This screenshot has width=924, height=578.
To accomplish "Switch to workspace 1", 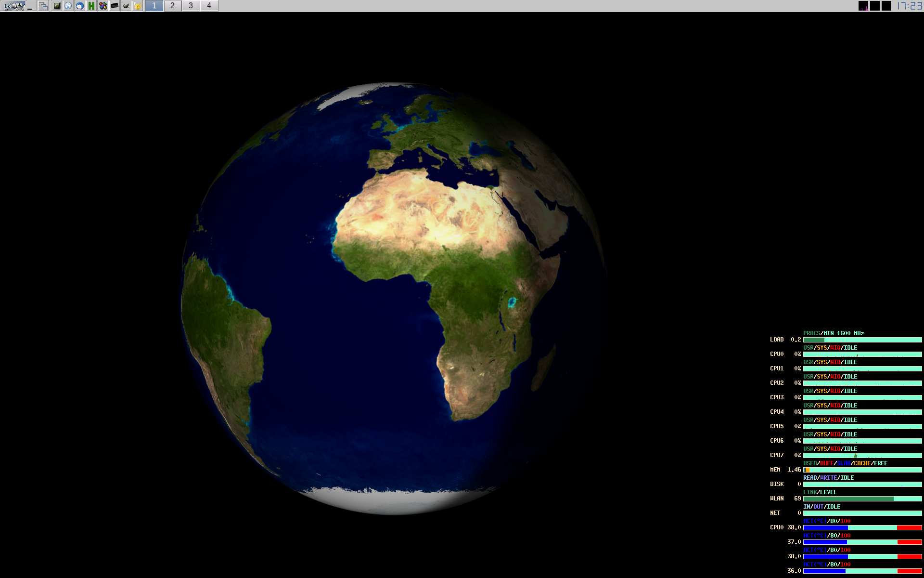I will tap(154, 6).
